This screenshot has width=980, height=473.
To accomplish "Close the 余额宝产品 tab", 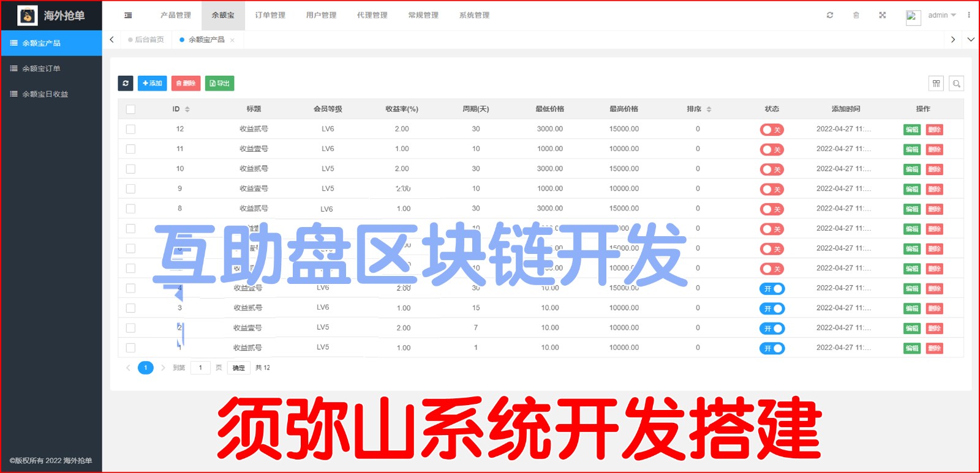I will (x=232, y=40).
